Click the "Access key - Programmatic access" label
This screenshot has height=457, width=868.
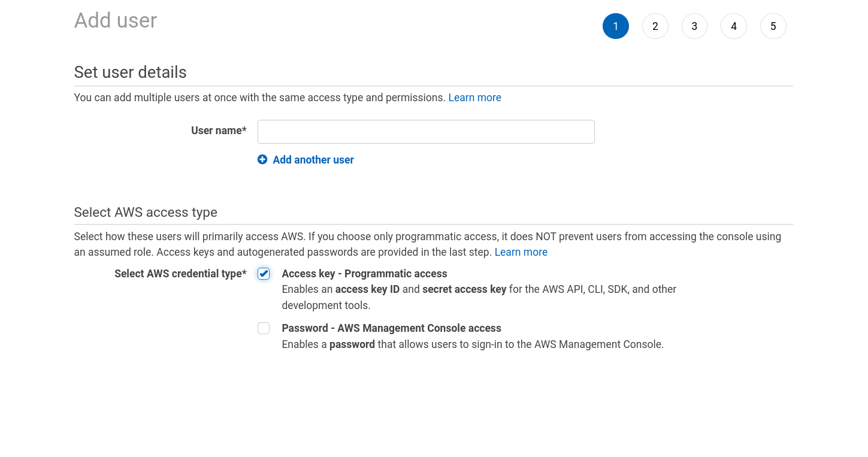click(x=364, y=274)
